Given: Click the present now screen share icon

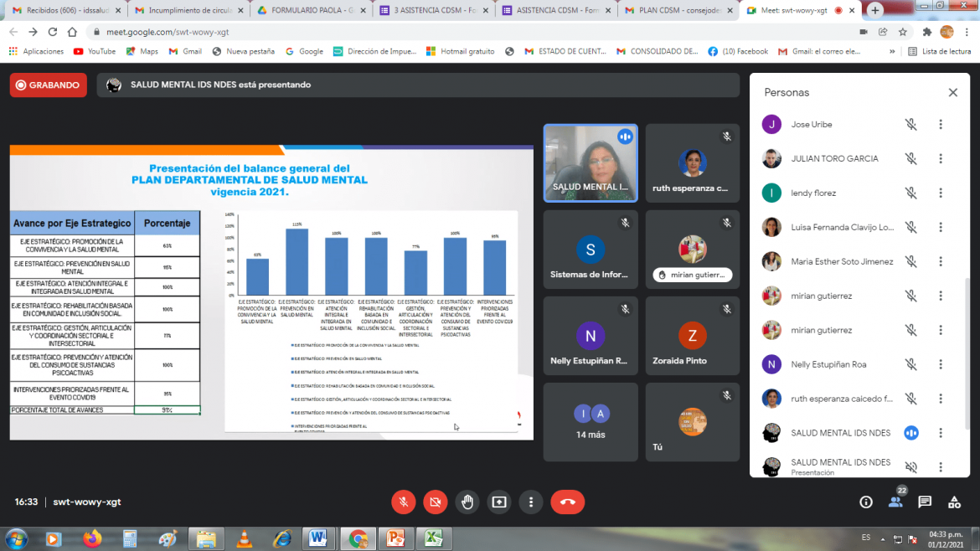Looking at the screenshot, I should 499,502.
